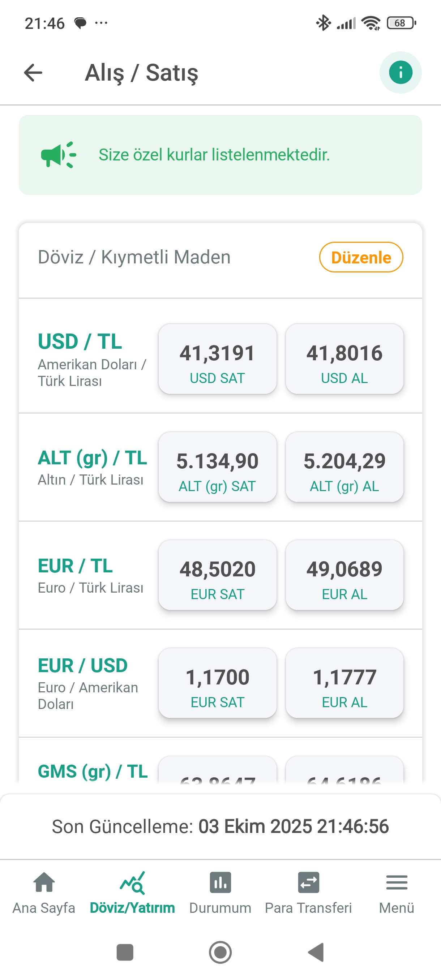Image resolution: width=441 pixels, height=980 pixels.
Task: Tap EUR SAT rate 48,5020
Action: pos(217,575)
